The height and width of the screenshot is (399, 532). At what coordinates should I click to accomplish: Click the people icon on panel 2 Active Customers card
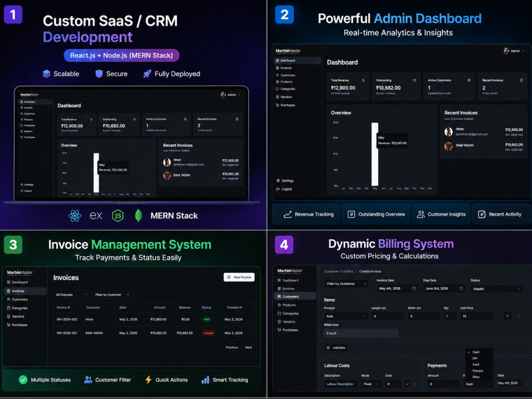[469, 80]
